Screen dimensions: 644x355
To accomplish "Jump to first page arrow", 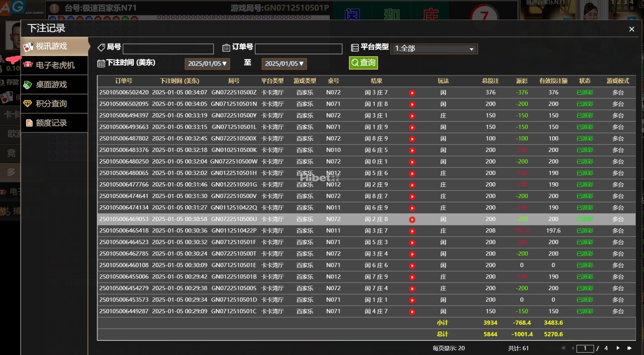I will 563,348.
